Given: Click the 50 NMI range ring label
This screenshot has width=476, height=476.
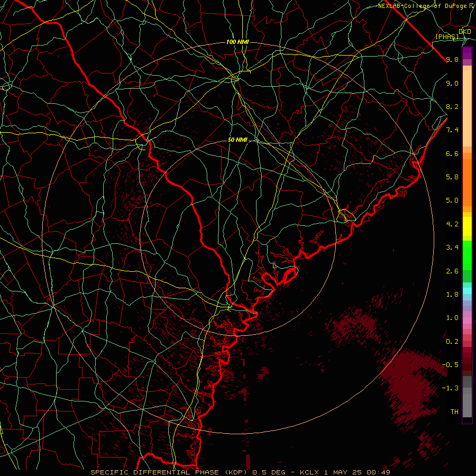Looking at the screenshot, I should (x=237, y=140).
